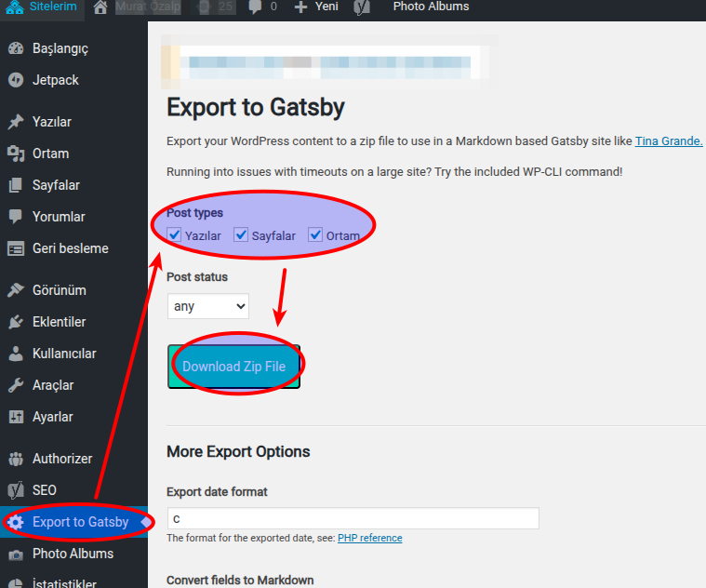The height and width of the screenshot is (588, 706).
Task: Click the plus icon beside Yeni
Action: [x=300, y=7]
